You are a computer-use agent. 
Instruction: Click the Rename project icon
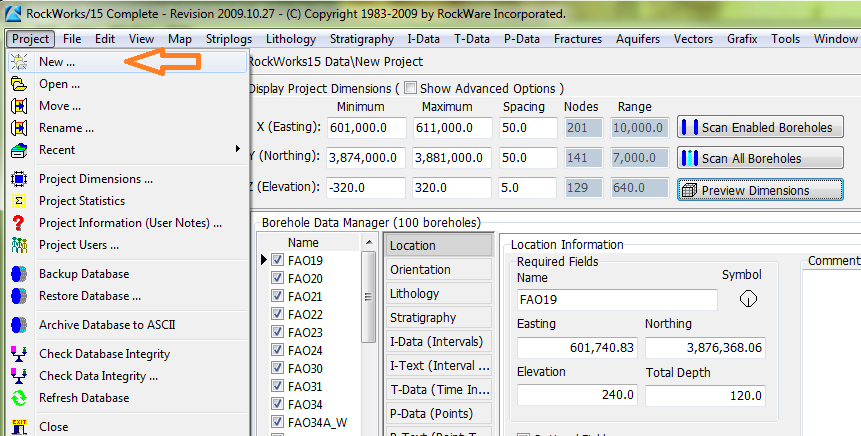[x=19, y=128]
